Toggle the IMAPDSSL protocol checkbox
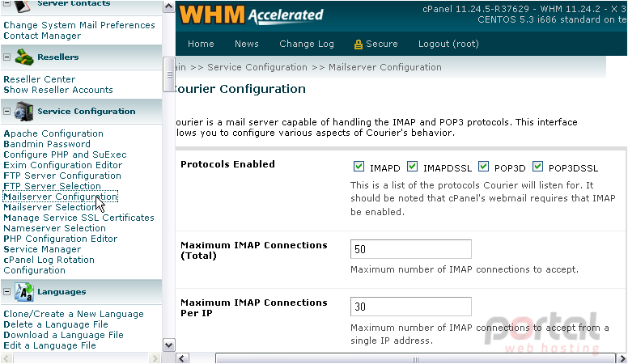 412,166
